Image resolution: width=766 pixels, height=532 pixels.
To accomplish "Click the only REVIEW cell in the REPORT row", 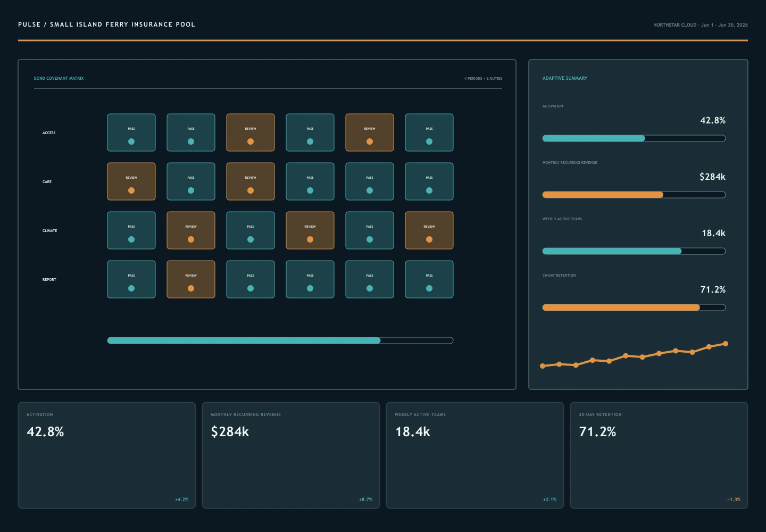I will click(191, 279).
